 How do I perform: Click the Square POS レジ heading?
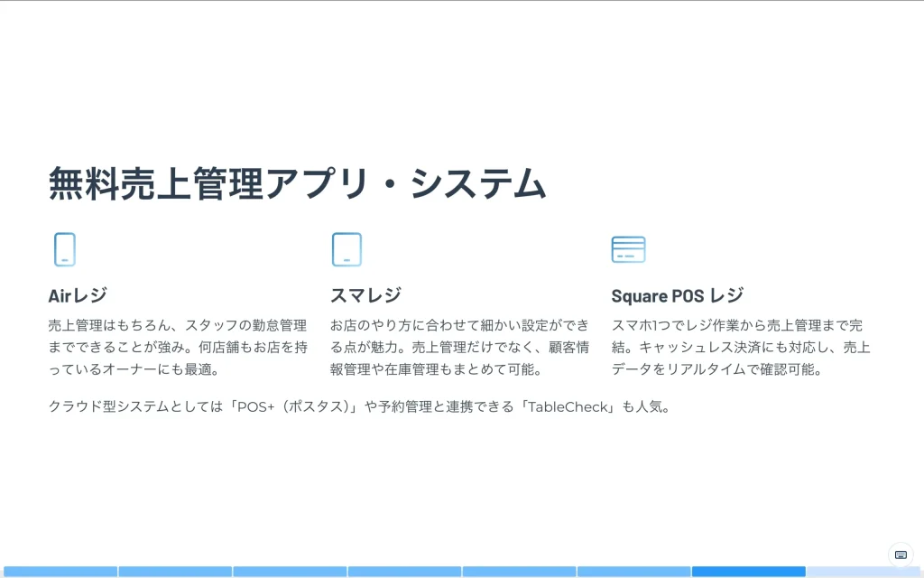(678, 295)
